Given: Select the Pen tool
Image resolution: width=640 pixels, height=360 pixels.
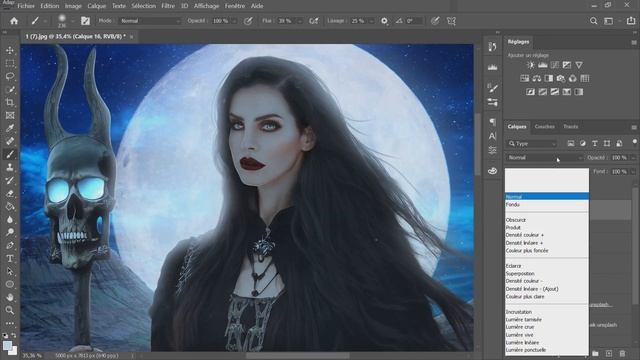Looking at the screenshot, I should 10,245.
